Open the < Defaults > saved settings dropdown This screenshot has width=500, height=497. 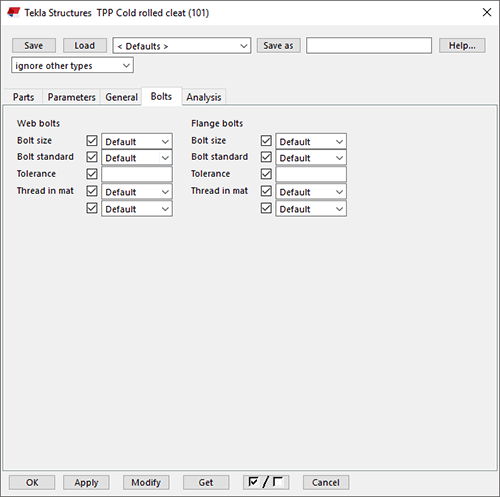coord(182,46)
